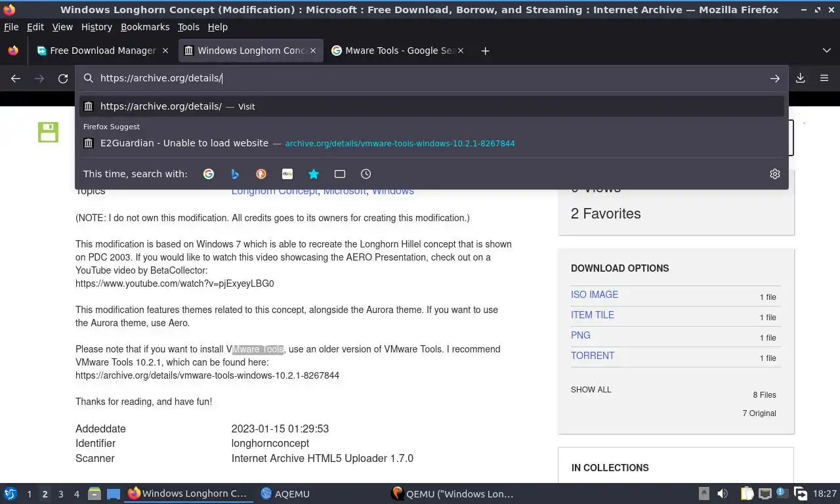Search history using the clock icon

click(366, 174)
